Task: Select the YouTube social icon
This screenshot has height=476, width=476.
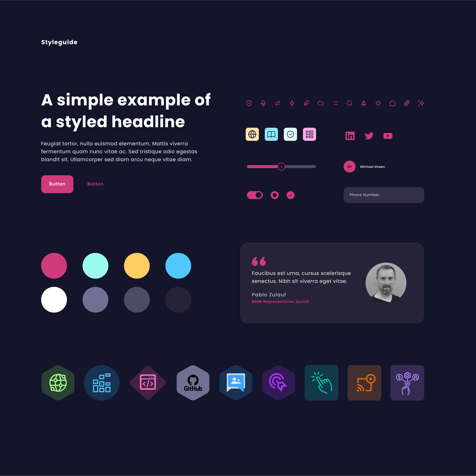Action: tap(387, 136)
